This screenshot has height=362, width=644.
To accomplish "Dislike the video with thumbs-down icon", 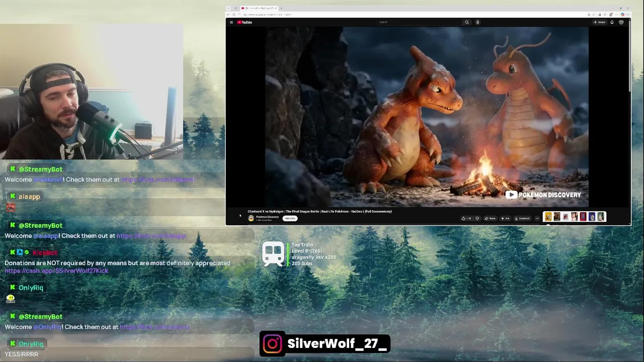I will click(477, 218).
